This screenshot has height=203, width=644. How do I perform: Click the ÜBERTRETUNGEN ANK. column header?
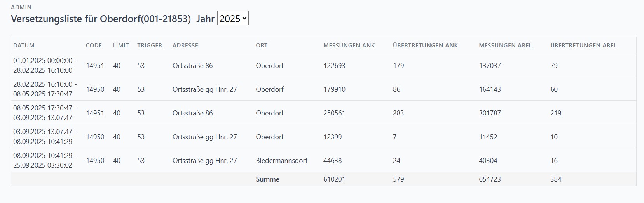point(426,45)
